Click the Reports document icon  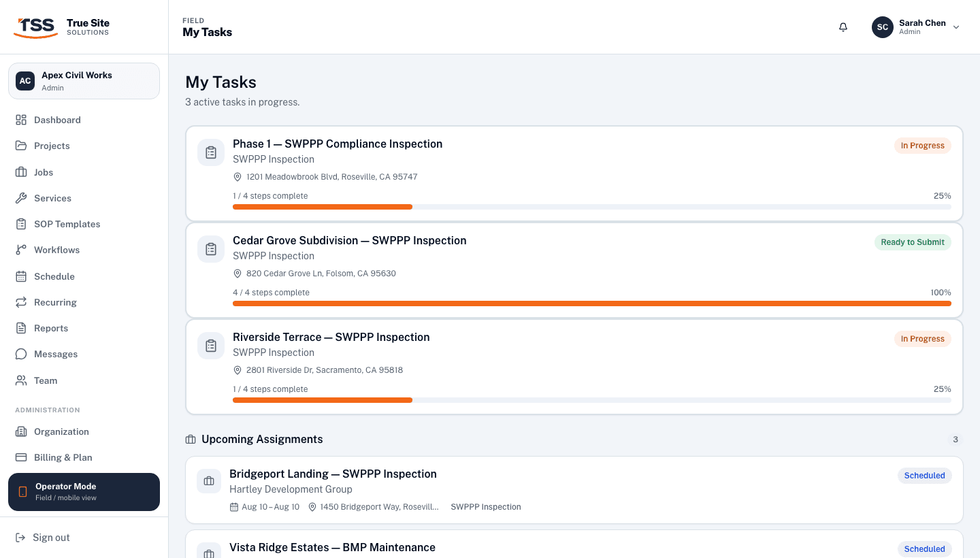pos(21,328)
